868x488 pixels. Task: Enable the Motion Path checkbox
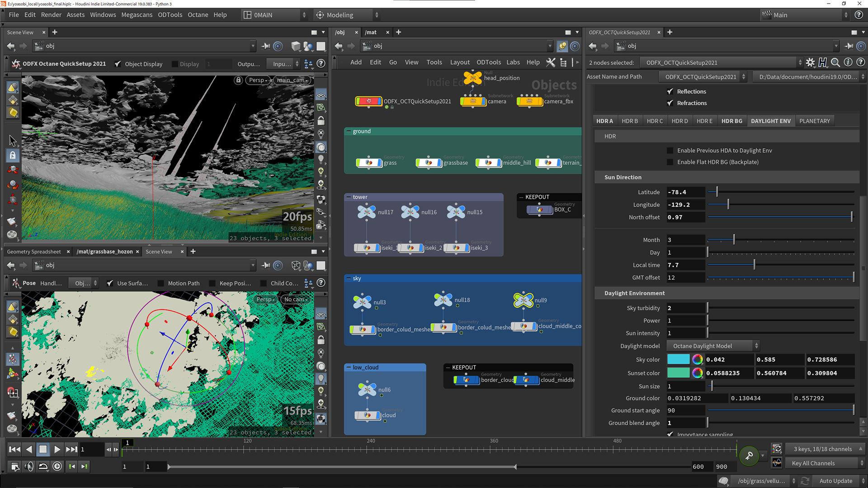point(160,283)
